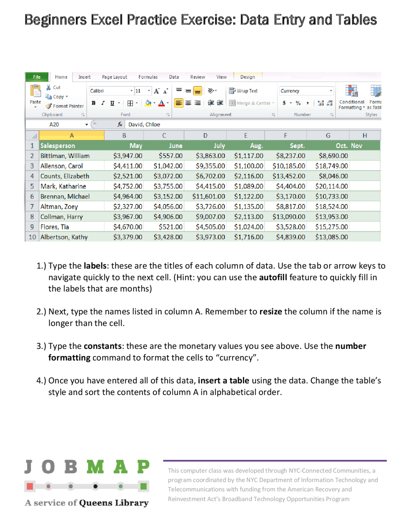Click the Insert Function fx icon
This screenshot has width=411, height=532.
(120, 124)
